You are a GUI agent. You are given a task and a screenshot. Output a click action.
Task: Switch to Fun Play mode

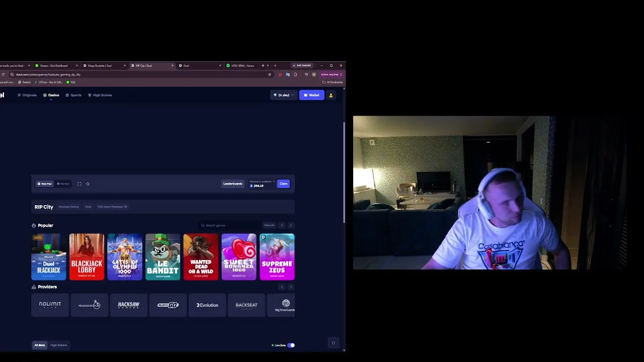[x=63, y=184]
